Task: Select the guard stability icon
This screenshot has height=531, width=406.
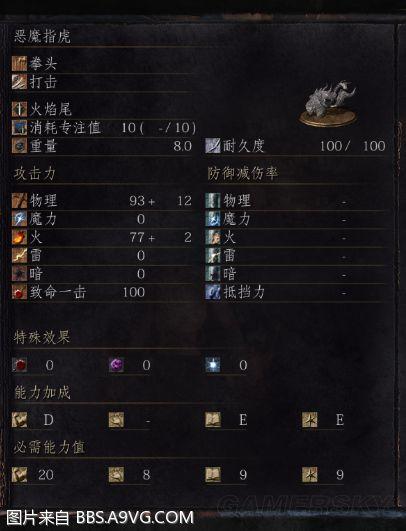Action: coord(213,292)
